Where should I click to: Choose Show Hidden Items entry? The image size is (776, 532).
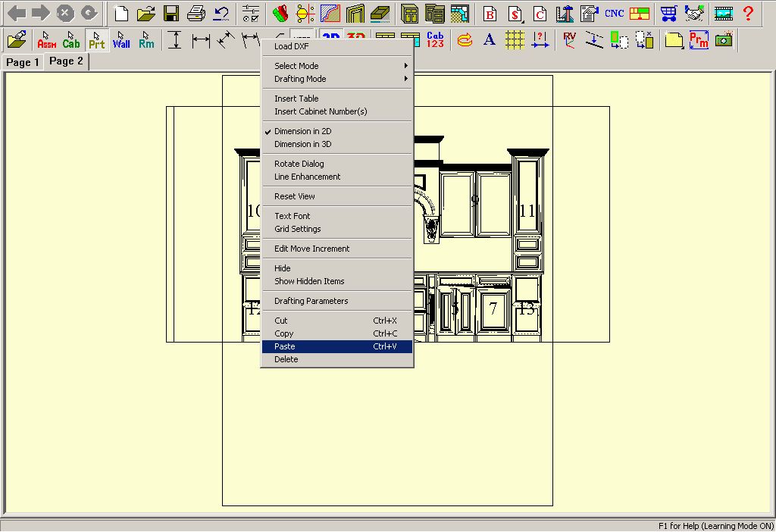pyautogui.click(x=337, y=281)
